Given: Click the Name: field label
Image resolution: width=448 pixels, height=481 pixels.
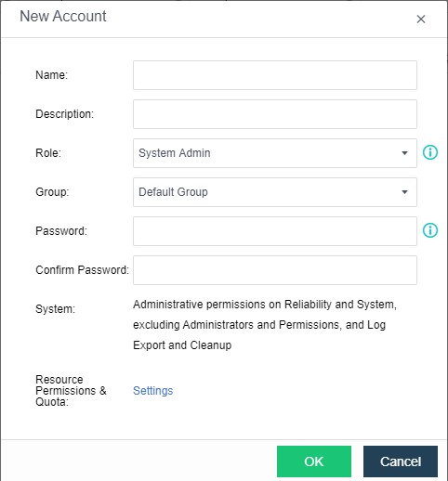Looking at the screenshot, I should 51,75.
